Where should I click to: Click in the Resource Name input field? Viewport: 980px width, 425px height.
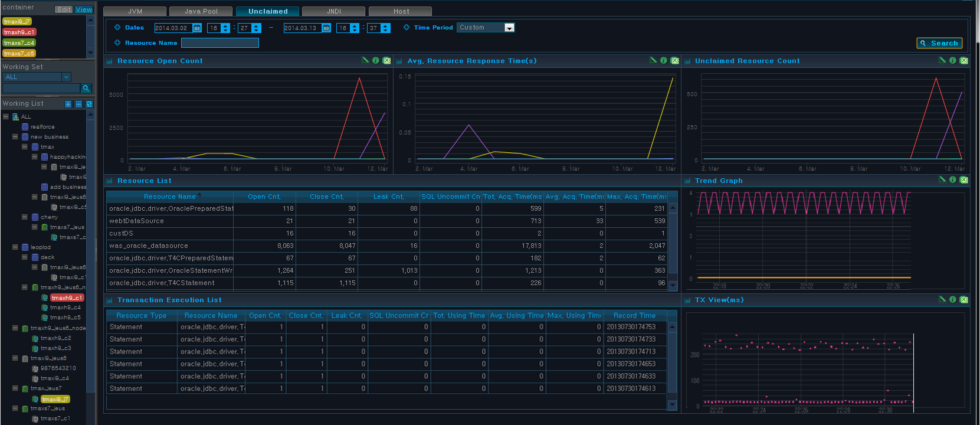[219, 42]
